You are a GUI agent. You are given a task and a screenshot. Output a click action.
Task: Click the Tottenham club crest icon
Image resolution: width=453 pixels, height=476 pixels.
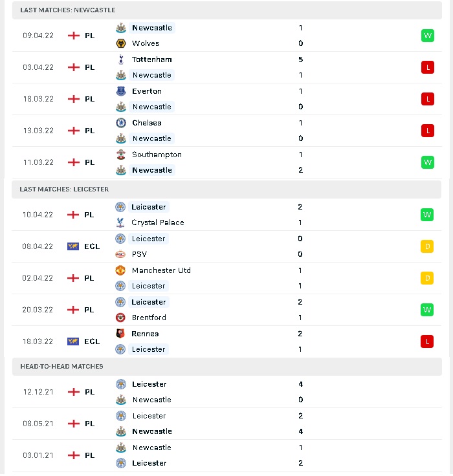[x=121, y=59]
